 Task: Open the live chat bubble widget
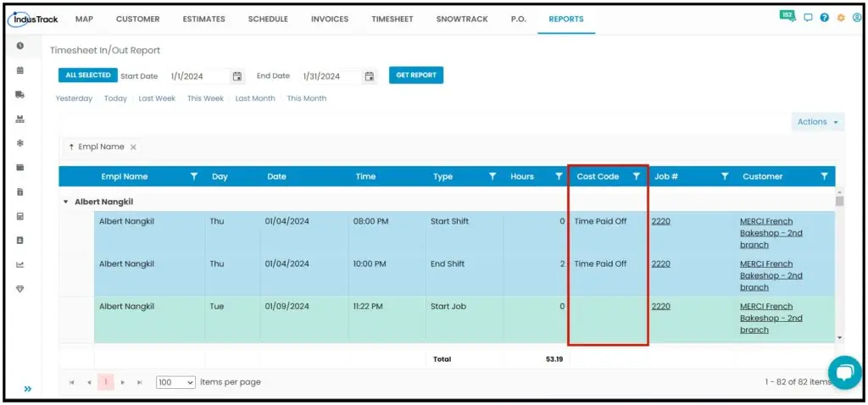845,372
